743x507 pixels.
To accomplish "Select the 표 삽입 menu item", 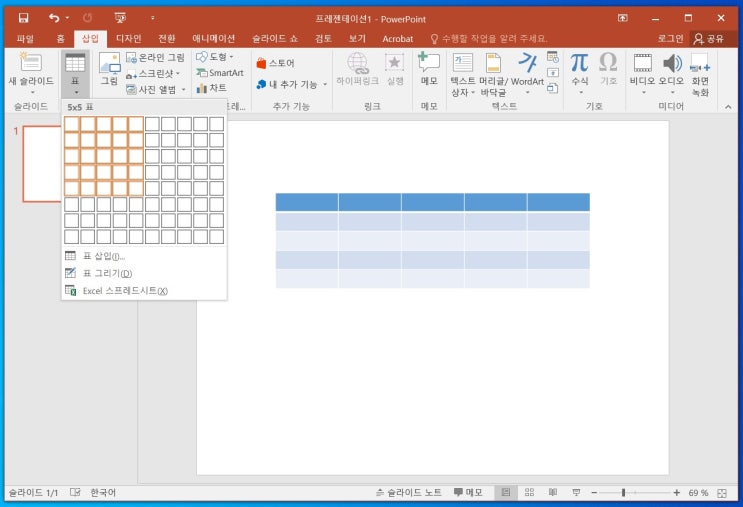I will (144, 256).
